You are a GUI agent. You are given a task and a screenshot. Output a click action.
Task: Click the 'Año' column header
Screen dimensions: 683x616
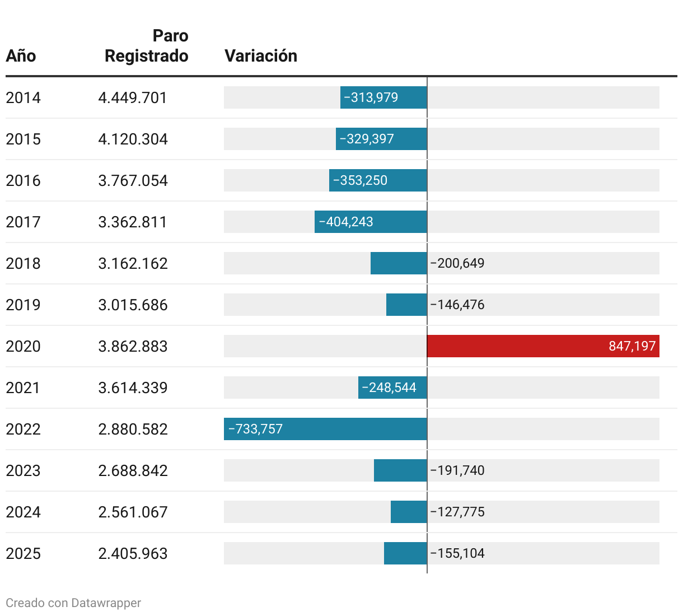[21, 56]
